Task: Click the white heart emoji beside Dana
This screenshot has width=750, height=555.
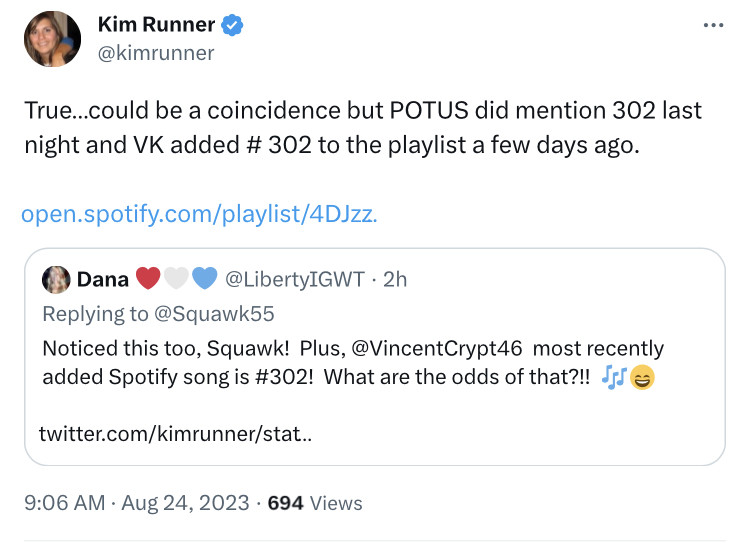Action: 176,280
